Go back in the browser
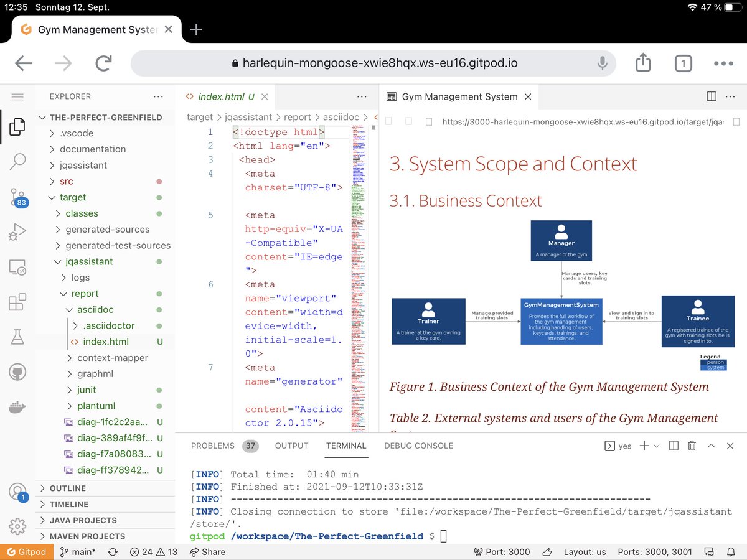 pyautogui.click(x=24, y=63)
